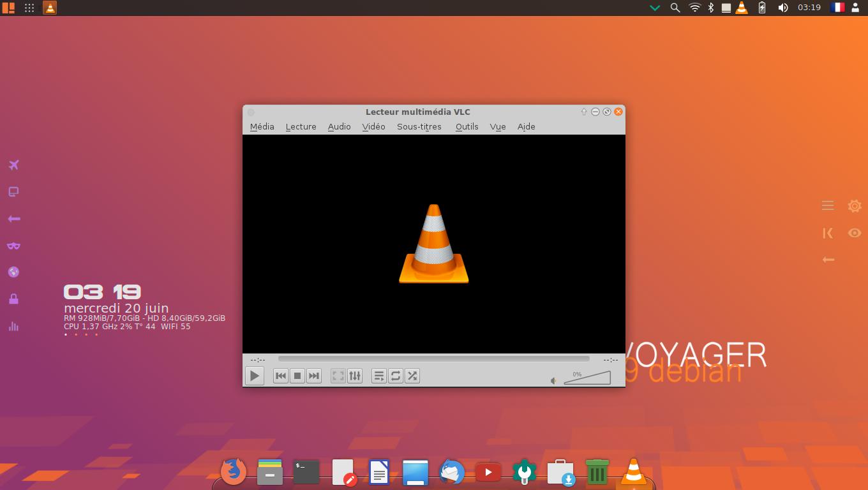
Task: Click the globe icon in left sidebar
Action: click(13, 272)
